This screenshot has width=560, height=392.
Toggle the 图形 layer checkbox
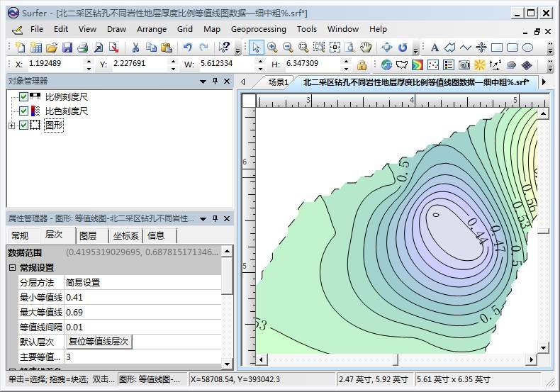[x=23, y=125]
